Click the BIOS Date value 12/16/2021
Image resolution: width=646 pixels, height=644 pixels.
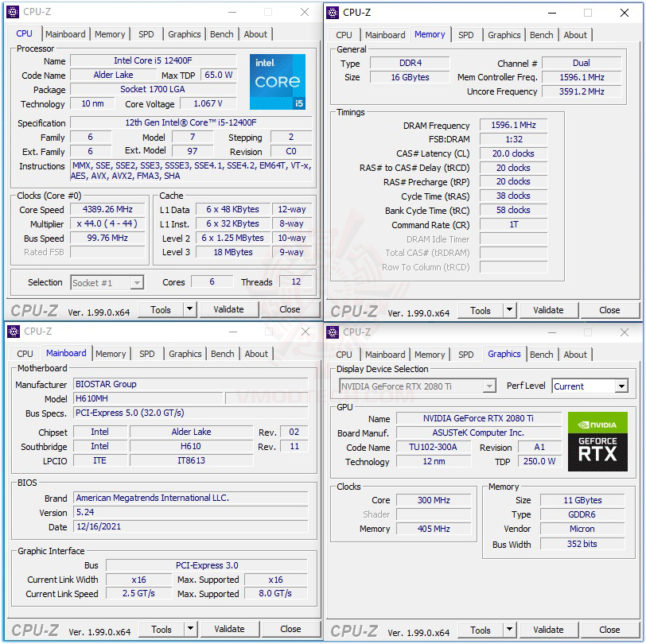coord(190,526)
